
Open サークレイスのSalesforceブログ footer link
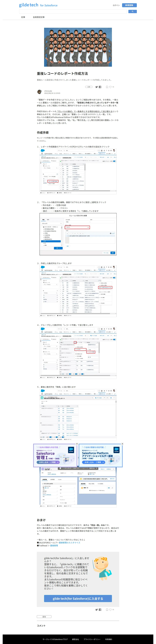tap(55, 639)
